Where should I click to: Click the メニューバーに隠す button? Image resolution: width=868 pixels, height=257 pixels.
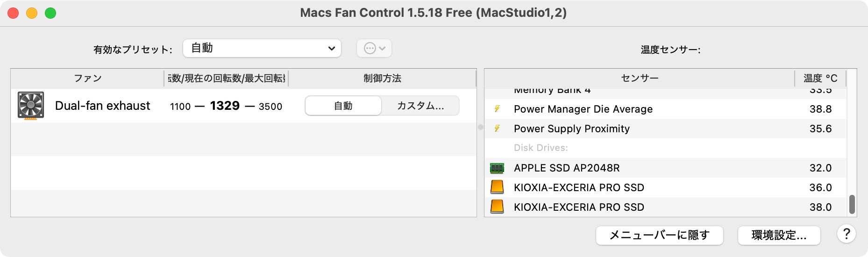(659, 235)
